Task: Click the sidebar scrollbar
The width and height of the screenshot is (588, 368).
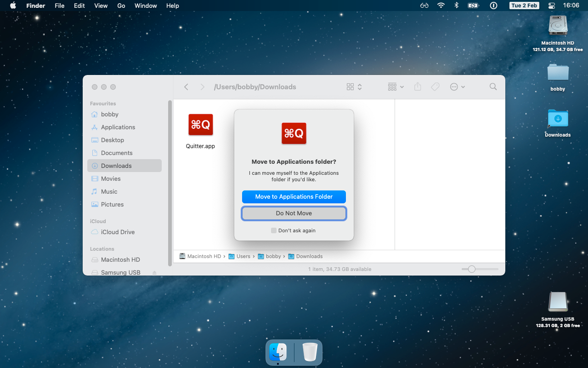Action: (x=170, y=183)
